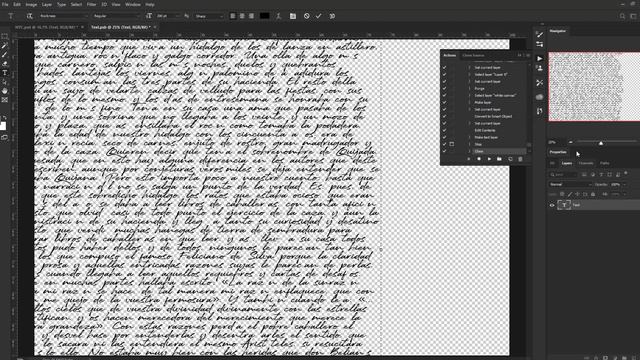Delete the selected action step

click(520, 159)
